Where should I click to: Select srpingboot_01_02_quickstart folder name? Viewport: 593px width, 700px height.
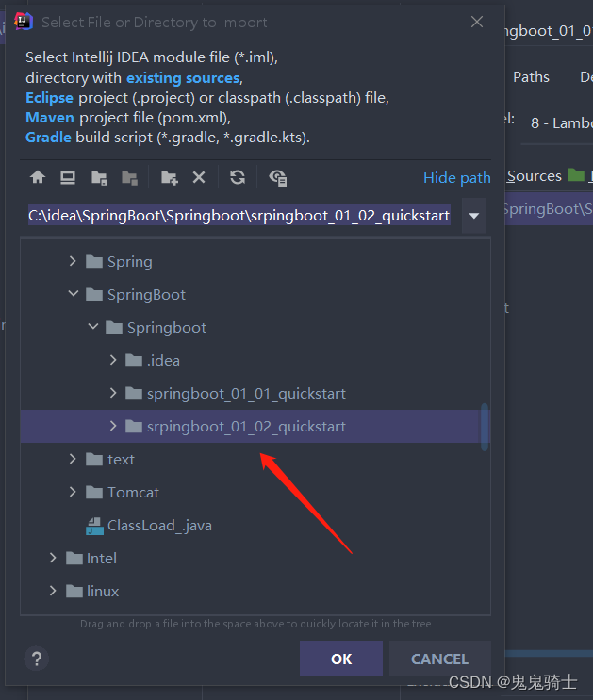(246, 427)
